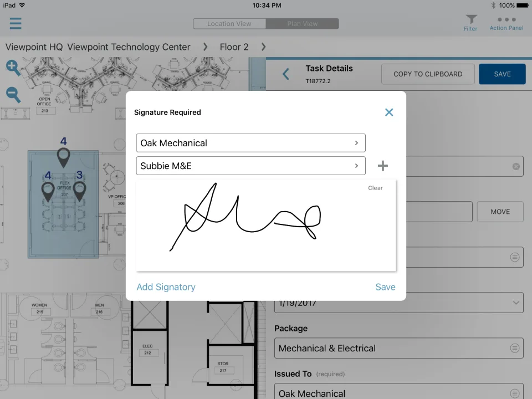Tap the MEN 216 room label
This screenshot has width=532, height=399.
click(x=99, y=309)
